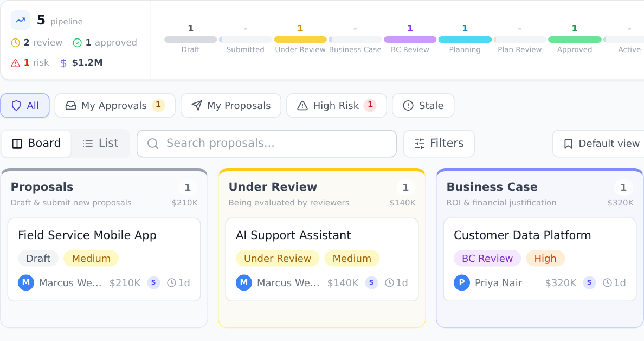This screenshot has height=341, width=644.
Task: Click the sliders icon in Filters button
Action: pos(420,144)
